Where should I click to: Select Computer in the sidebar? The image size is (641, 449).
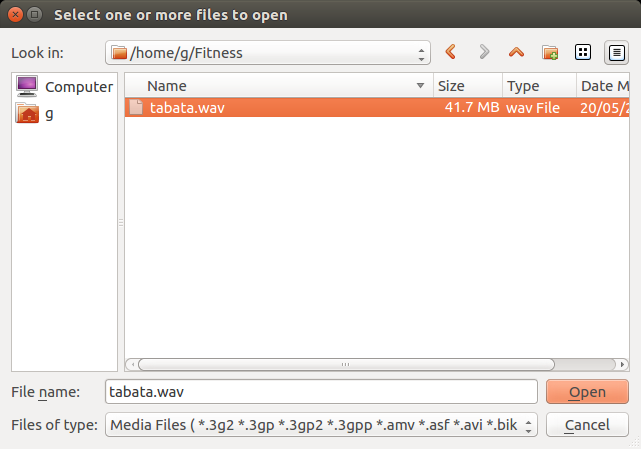tap(66, 86)
